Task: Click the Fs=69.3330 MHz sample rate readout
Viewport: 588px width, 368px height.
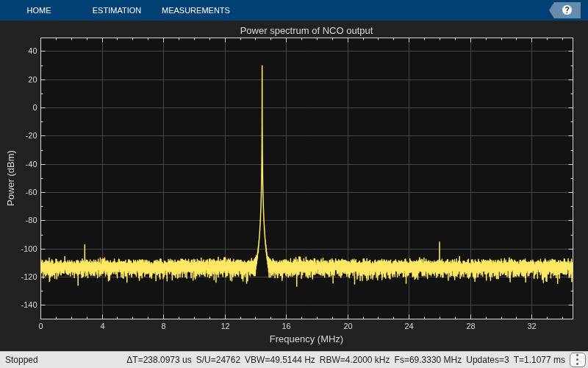Action: tap(428, 360)
